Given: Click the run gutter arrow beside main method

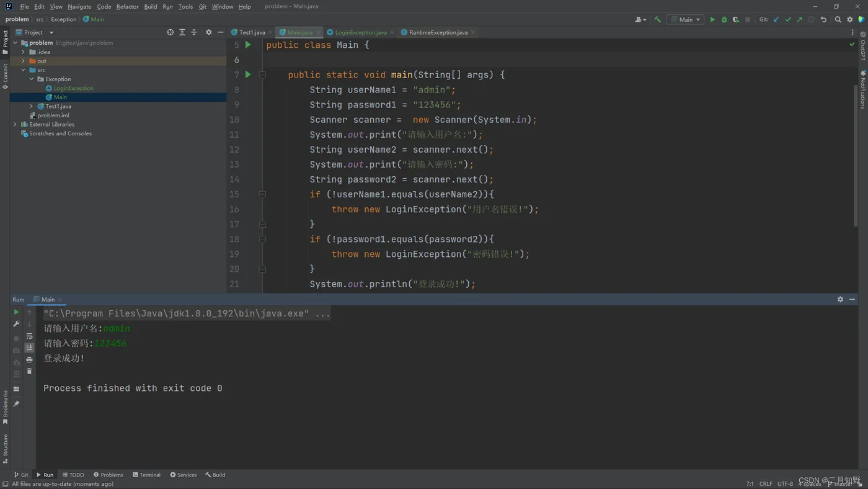Looking at the screenshot, I should [x=248, y=74].
